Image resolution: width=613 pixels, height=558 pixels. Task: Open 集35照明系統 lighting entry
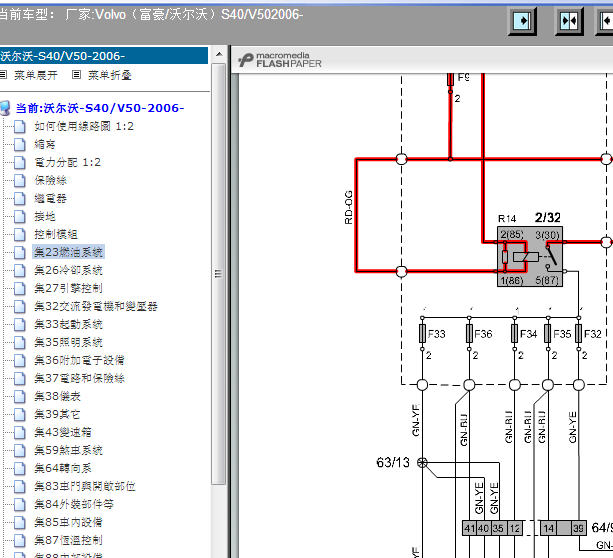click(x=68, y=342)
